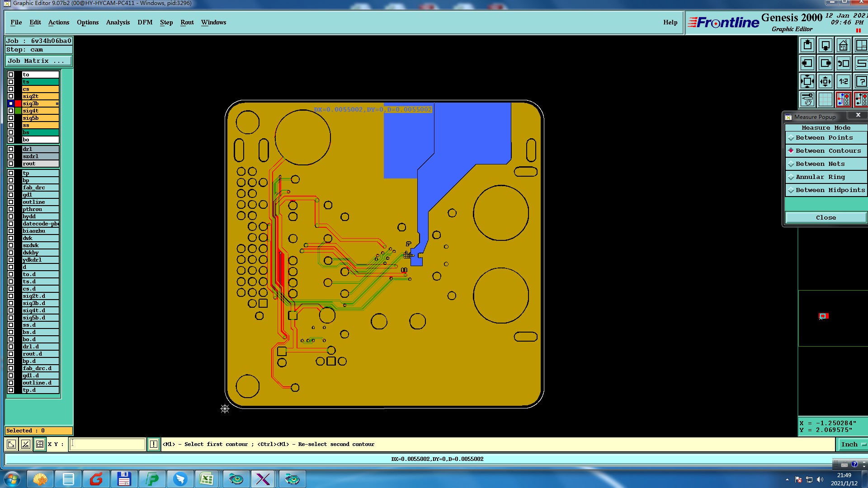This screenshot has width=868, height=488.
Task: Click the angle measurement icon beside XY
Action: [x=26, y=444]
